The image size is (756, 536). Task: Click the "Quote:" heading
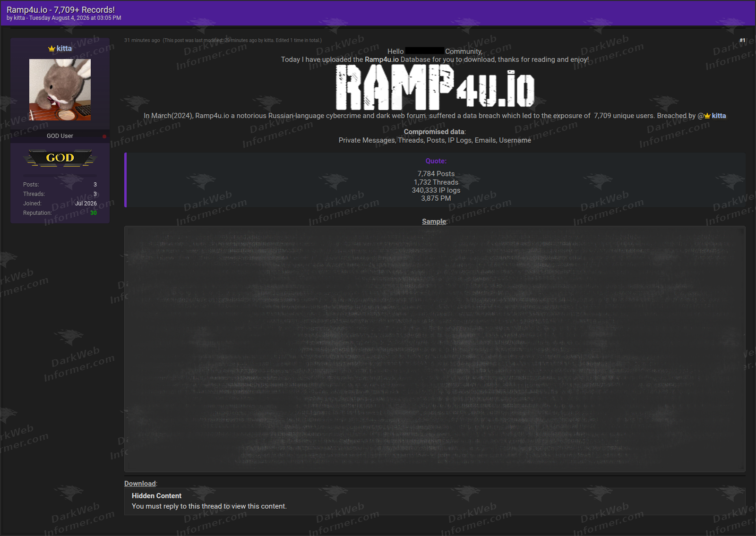click(x=436, y=161)
